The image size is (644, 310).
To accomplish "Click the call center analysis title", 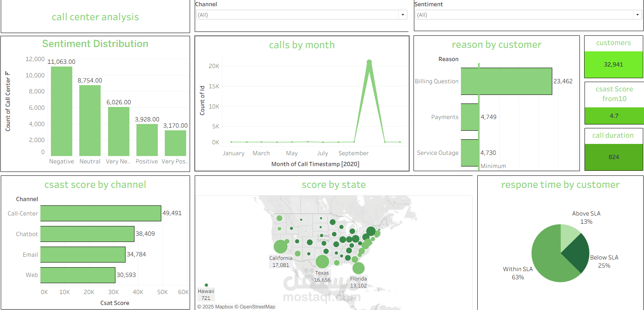I will pyautogui.click(x=95, y=17).
